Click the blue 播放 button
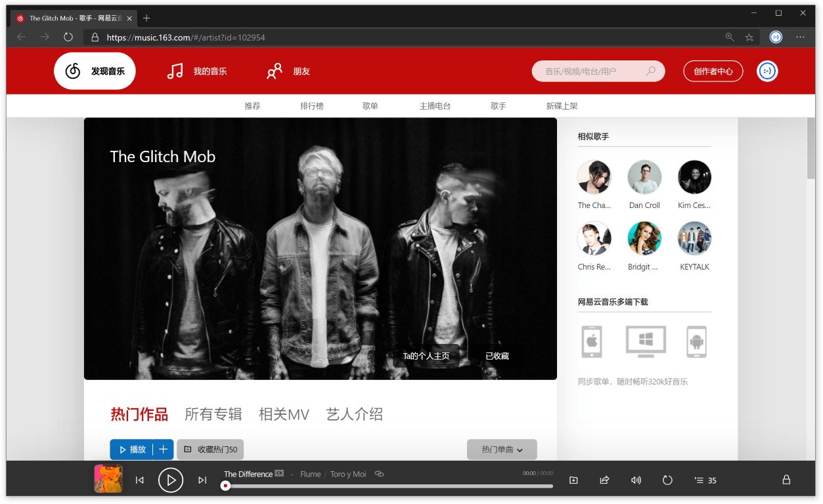 point(131,450)
